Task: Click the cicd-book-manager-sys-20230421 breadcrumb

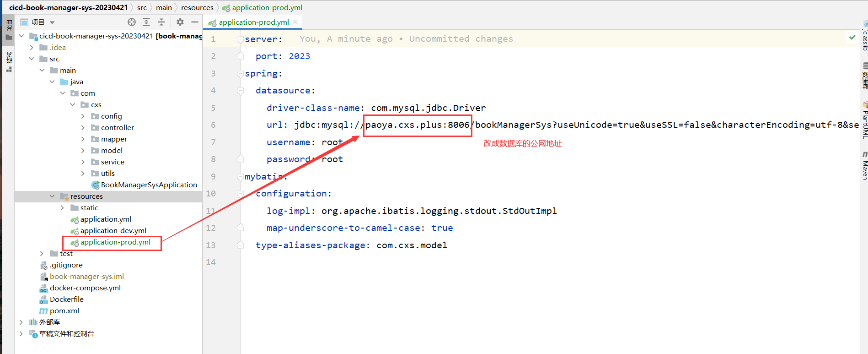Action: (68, 7)
